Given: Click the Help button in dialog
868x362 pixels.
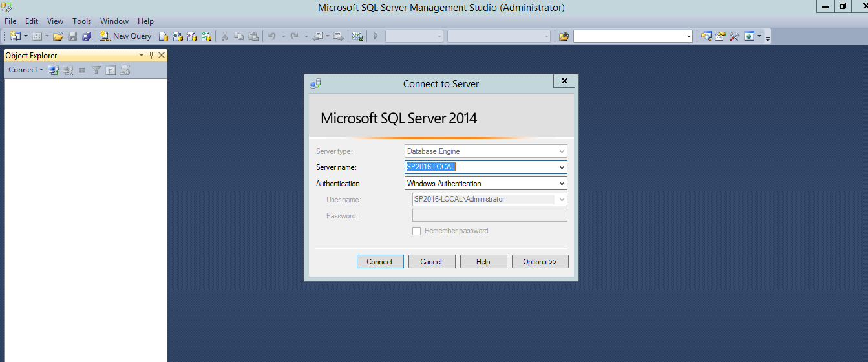Looking at the screenshot, I should point(483,262).
